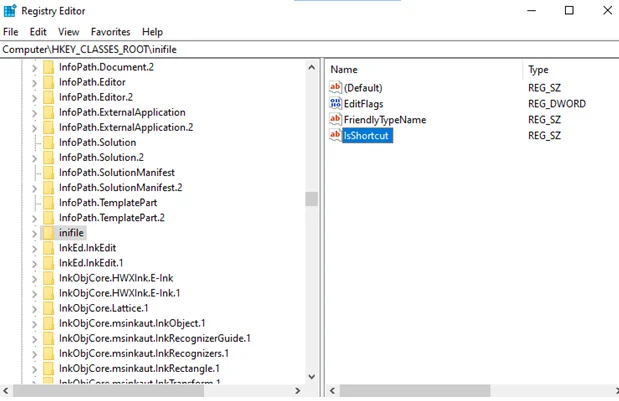Open the Help menu
The width and height of the screenshot is (619, 401).
pyautogui.click(x=152, y=32)
